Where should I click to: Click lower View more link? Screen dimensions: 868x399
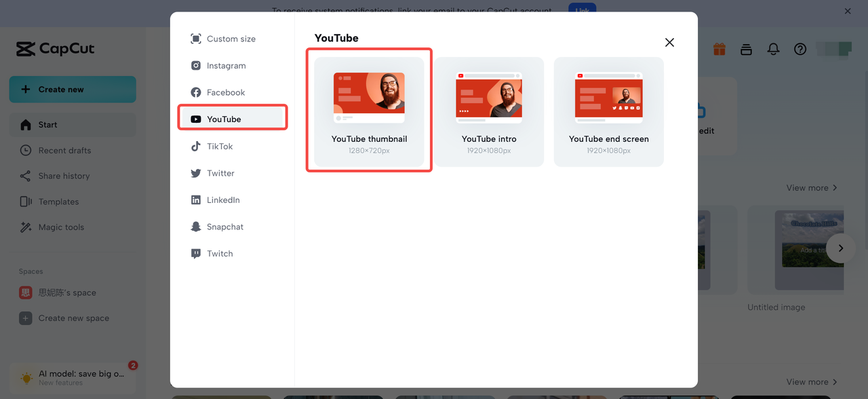(x=812, y=382)
